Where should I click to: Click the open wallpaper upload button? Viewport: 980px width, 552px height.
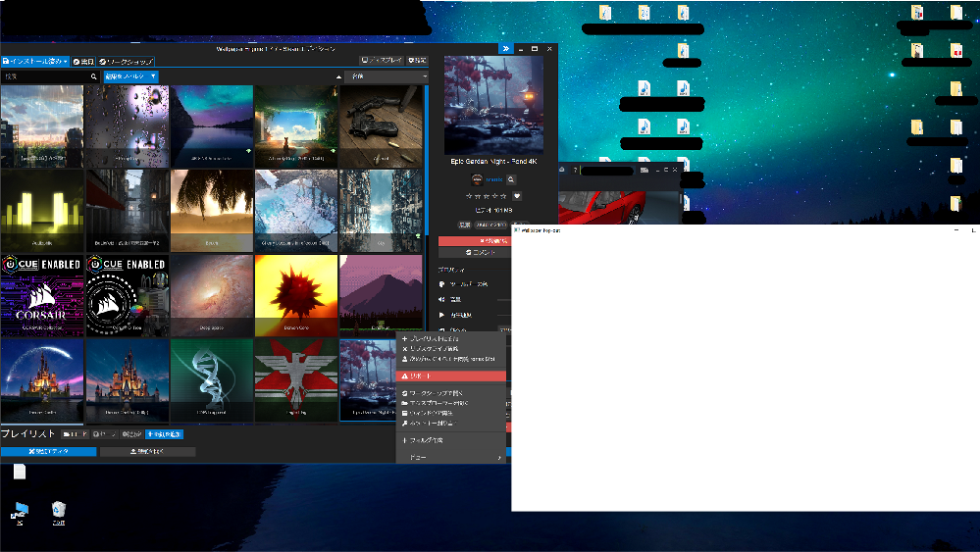click(147, 451)
